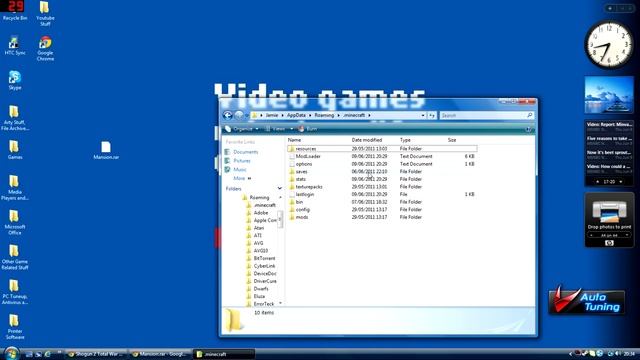Click the Windows Start orb
Image resolution: width=640 pixels, height=360 pixels.
11,353
